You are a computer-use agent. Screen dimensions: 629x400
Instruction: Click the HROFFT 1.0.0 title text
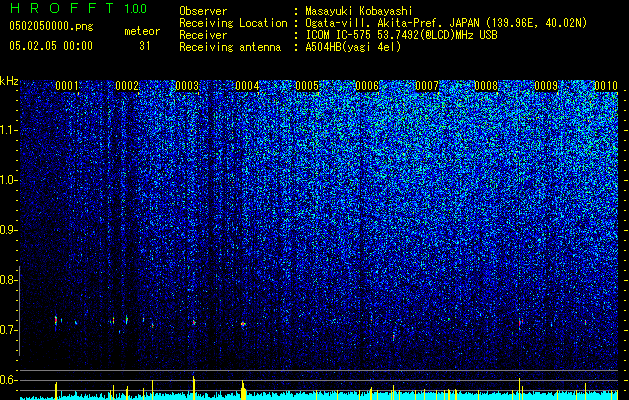click(x=78, y=8)
